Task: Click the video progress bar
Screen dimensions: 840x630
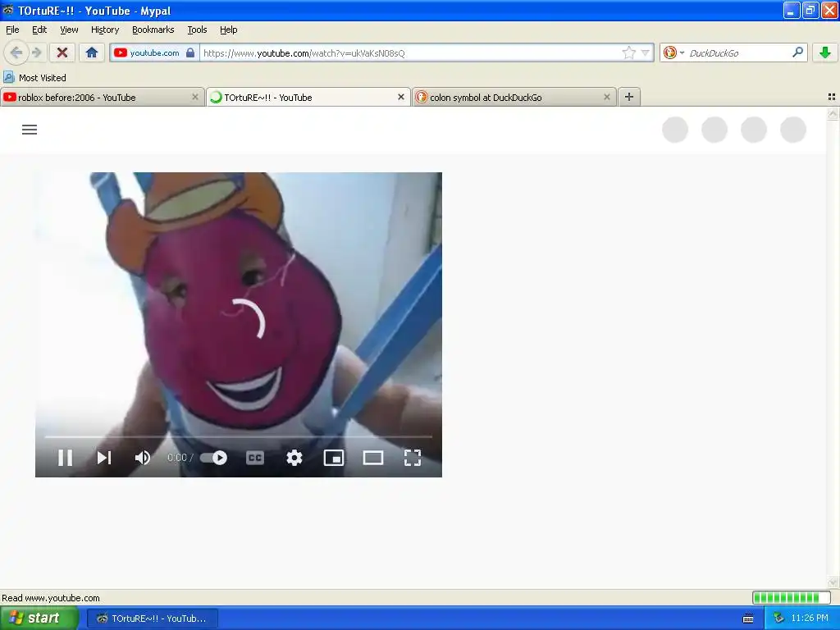Action: [x=239, y=436]
